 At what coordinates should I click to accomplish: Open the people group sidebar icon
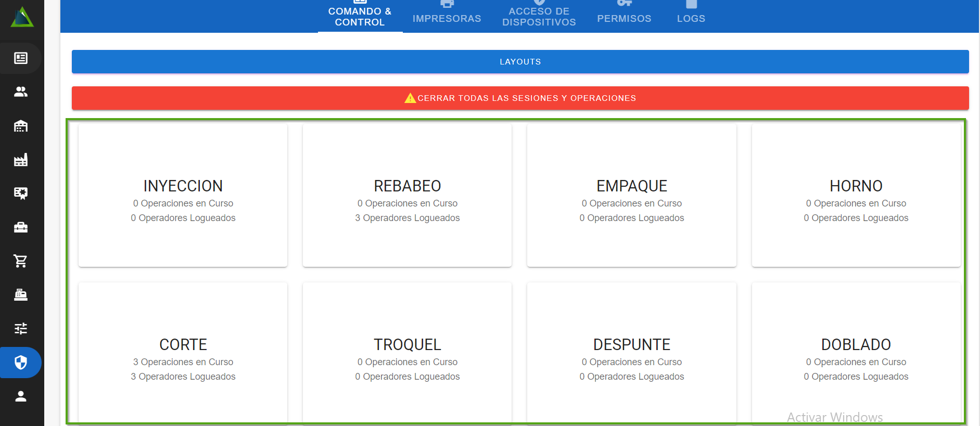[21, 92]
